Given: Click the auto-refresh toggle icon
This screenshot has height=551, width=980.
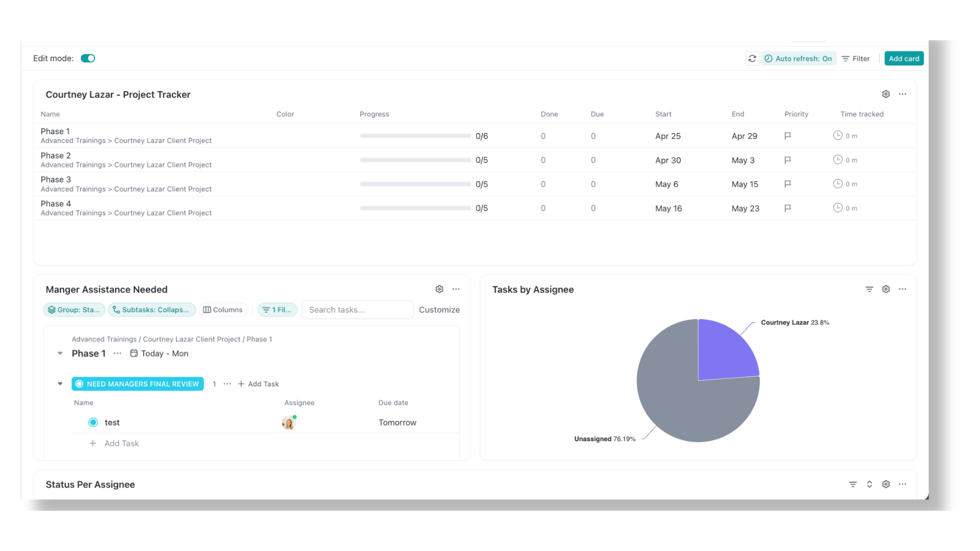Looking at the screenshot, I should point(769,59).
